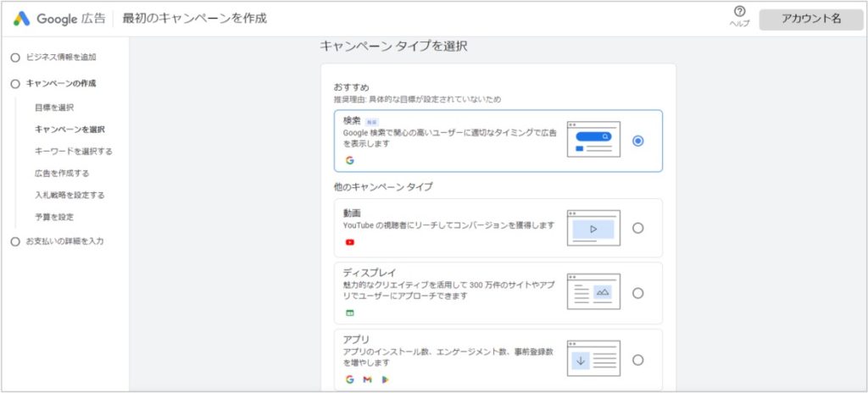Go to キャンペーンの作成 step
Viewport: 868px width, 393px height.
point(61,84)
